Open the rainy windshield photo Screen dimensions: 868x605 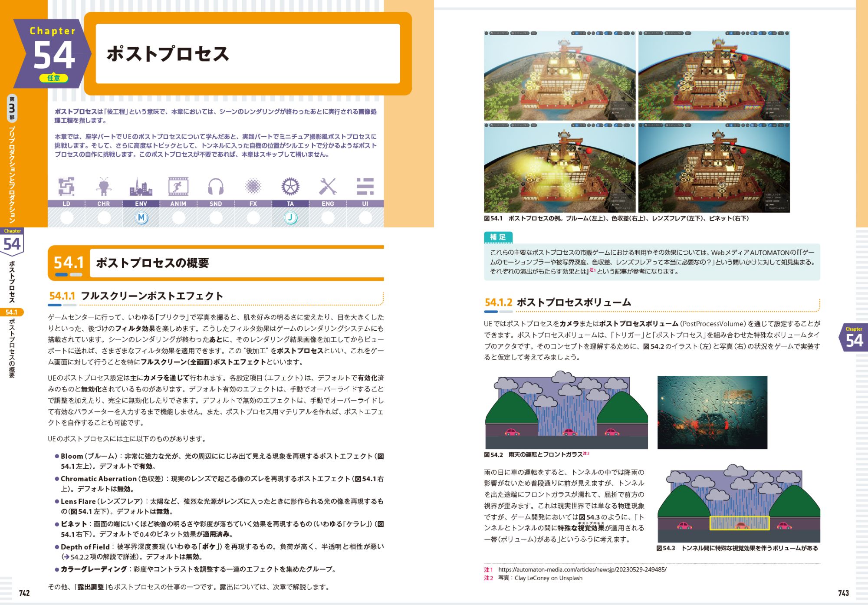(x=712, y=412)
